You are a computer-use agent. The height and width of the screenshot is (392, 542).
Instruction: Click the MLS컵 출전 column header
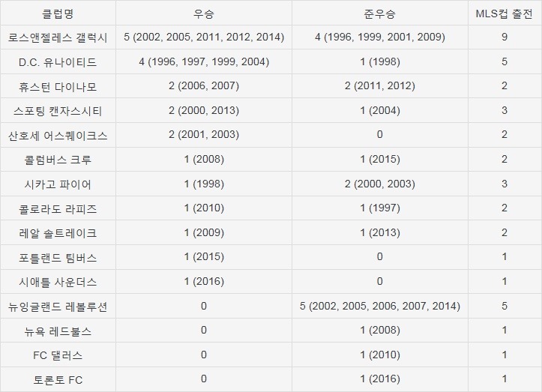504,13
